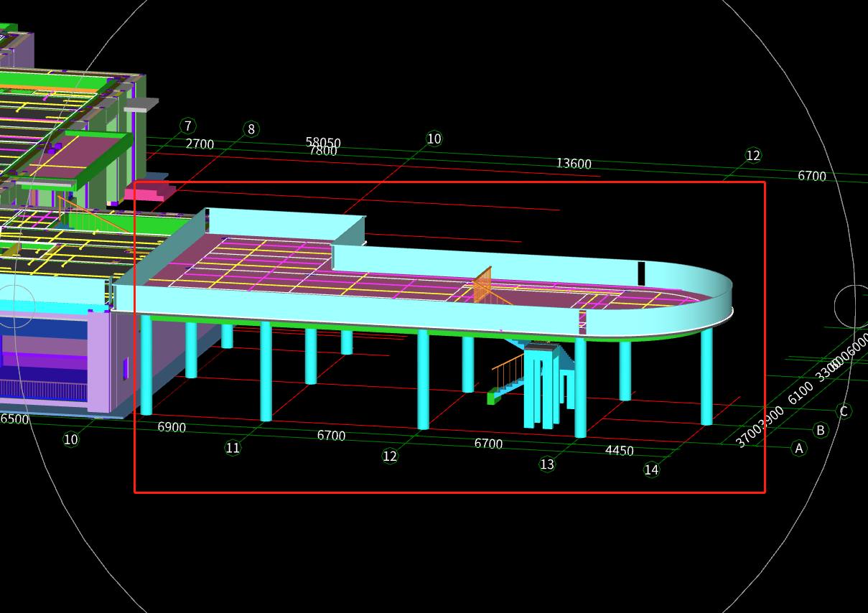Select axis bubble 14
868x613 pixels.
coord(651,470)
